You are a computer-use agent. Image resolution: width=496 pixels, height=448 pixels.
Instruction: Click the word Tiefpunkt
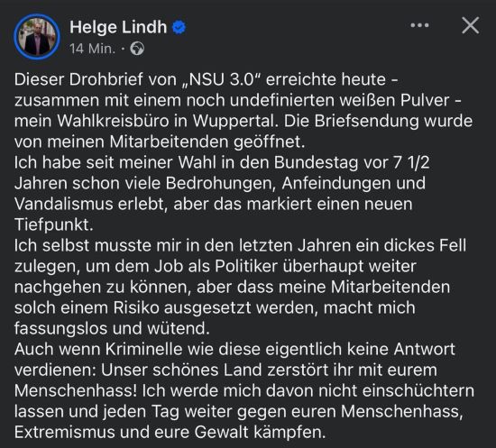pos(54,225)
